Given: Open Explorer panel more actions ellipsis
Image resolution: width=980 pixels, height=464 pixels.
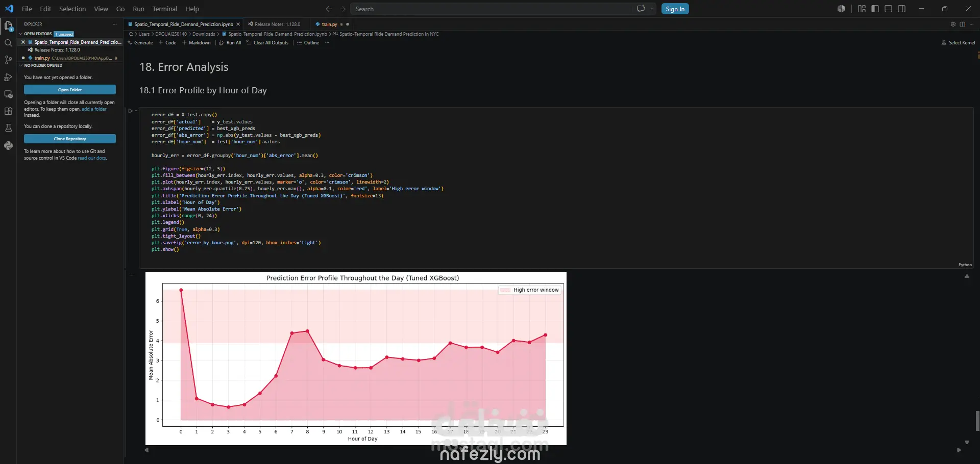Looking at the screenshot, I should [x=115, y=24].
